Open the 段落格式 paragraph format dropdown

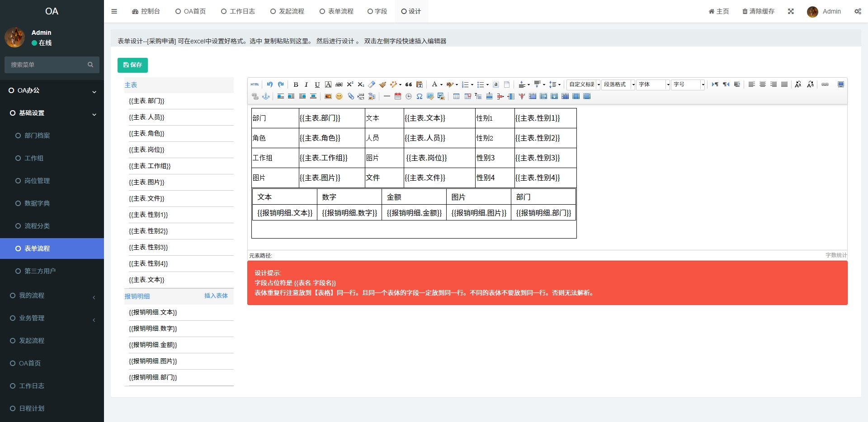(618, 84)
